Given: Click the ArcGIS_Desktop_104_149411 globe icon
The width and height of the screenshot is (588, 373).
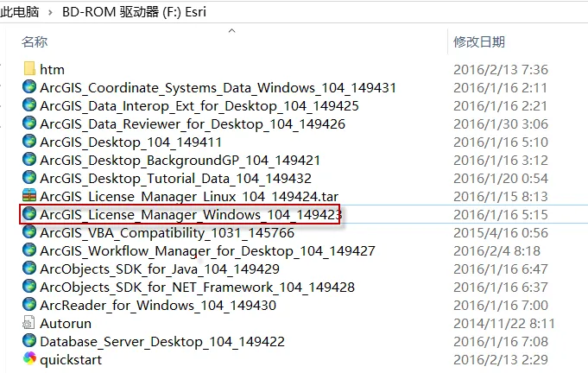Looking at the screenshot, I should point(29,142).
